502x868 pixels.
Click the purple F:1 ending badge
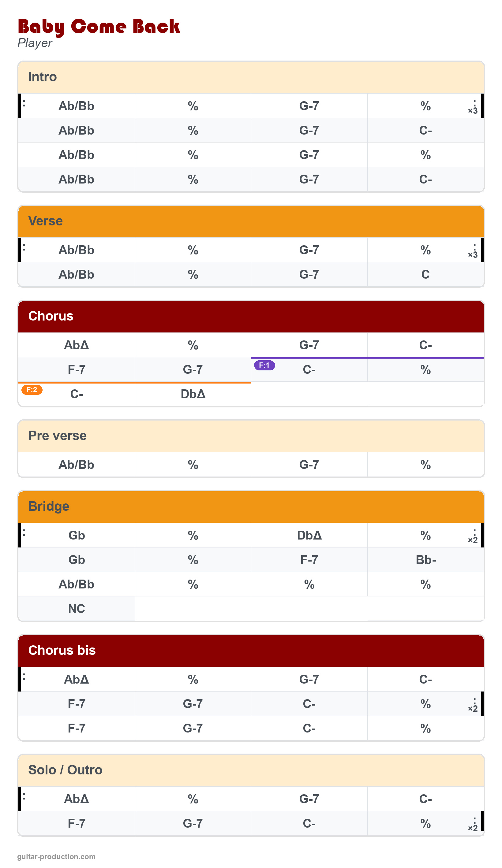[x=264, y=365]
